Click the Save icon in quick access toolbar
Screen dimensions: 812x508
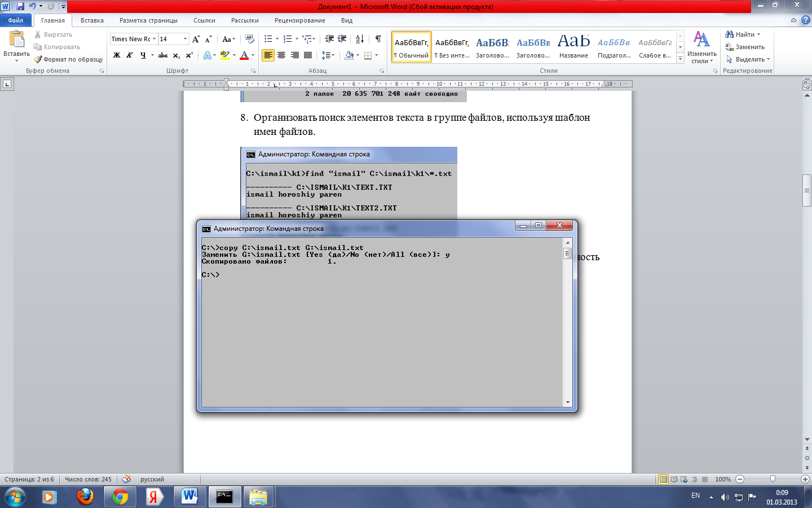(20, 6)
